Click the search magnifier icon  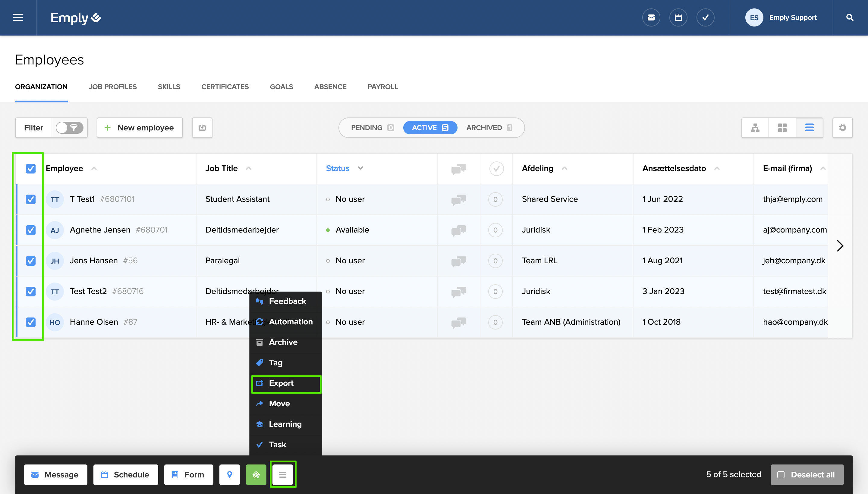pyautogui.click(x=850, y=18)
